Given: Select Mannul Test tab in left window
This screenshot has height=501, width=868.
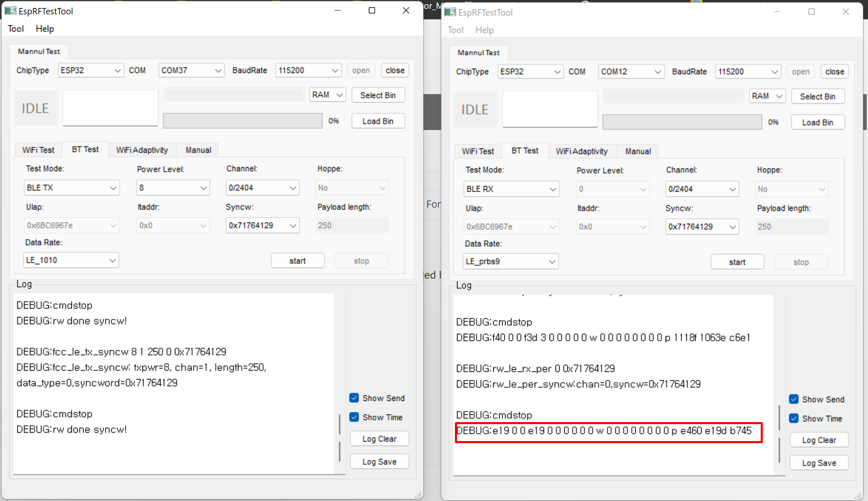Looking at the screenshot, I should pos(39,51).
